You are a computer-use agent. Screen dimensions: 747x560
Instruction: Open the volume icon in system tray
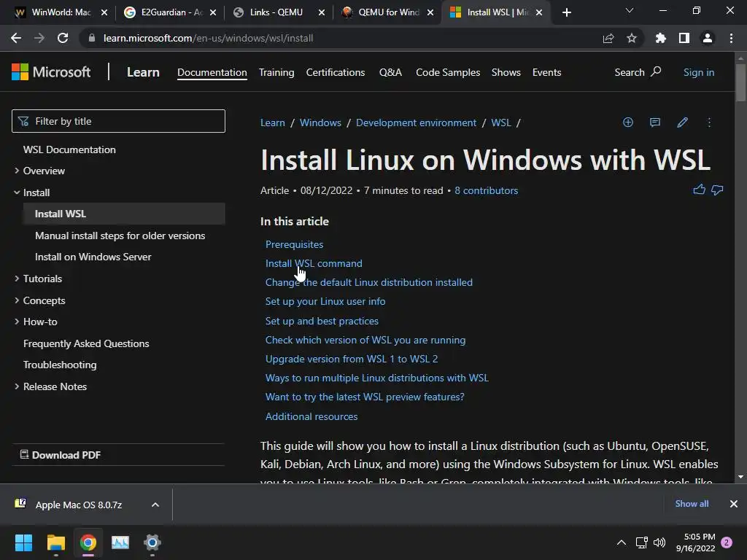[659, 542]
